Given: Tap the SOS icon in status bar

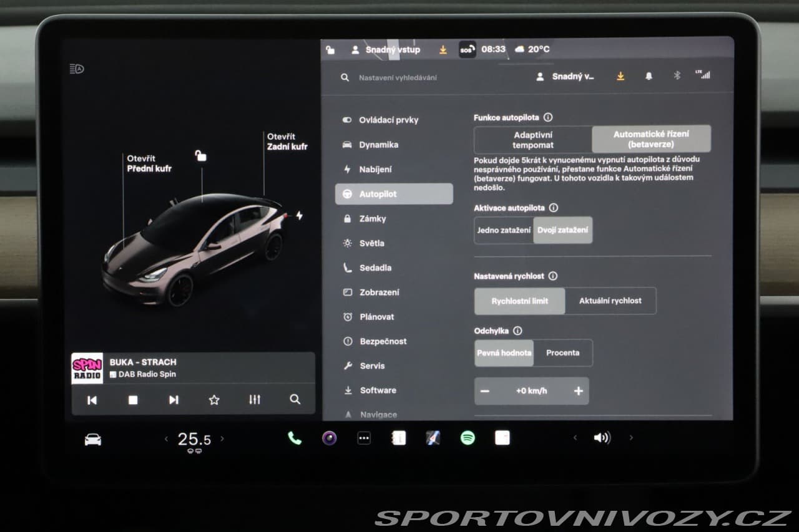Looking at the screenshot, I should [468, 49].
